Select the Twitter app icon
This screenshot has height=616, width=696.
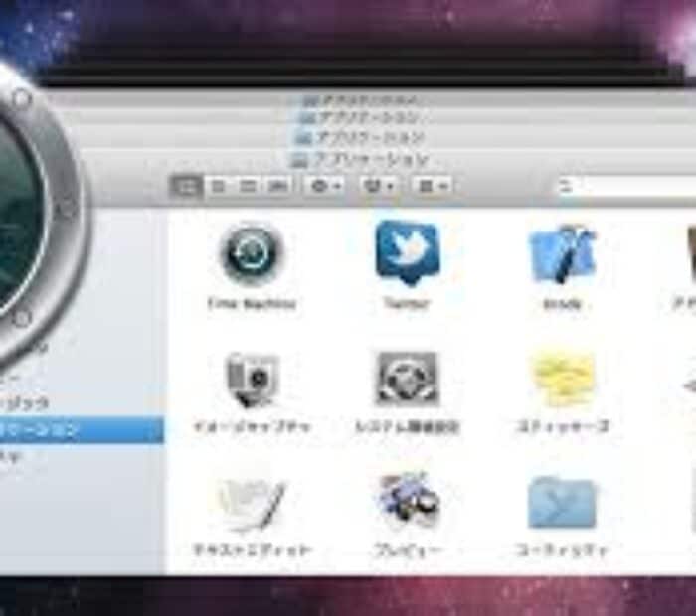click(x=408, y=252)
